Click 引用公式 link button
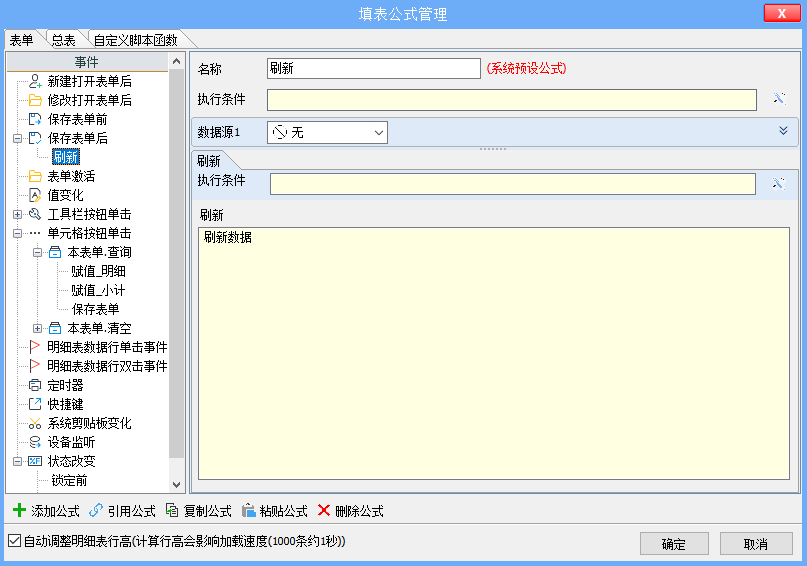The width and height of the screenshot is (807, 566). pyautogui.click(x=122, y=511)
